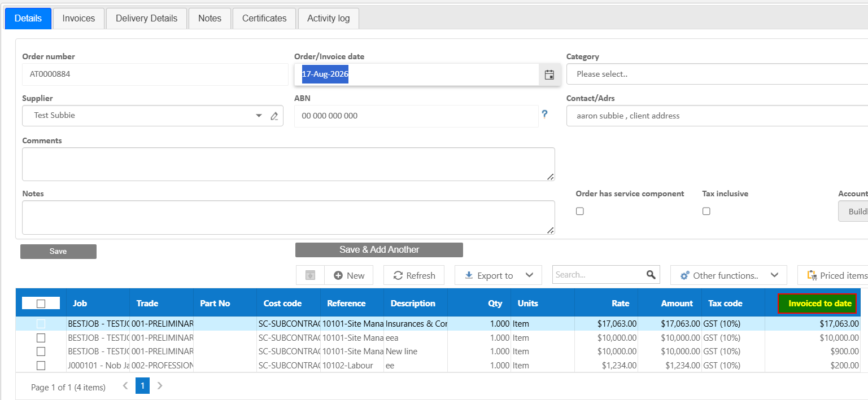Click the $1,234.00 Amount cell
Screen dimensions: 868x400
pos(670,366)
